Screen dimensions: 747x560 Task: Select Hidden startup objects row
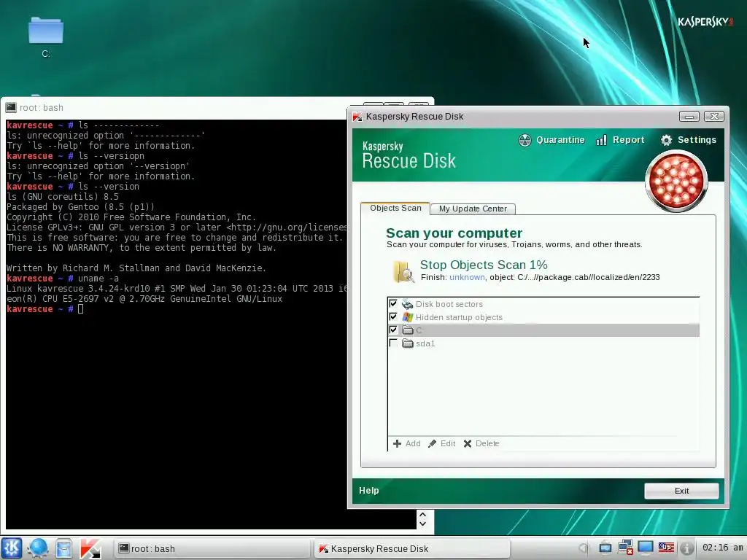(543, 317)
